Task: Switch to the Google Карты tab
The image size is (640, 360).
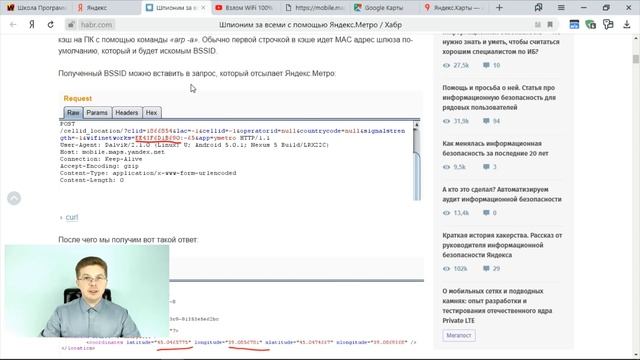Action: [379, 8]
